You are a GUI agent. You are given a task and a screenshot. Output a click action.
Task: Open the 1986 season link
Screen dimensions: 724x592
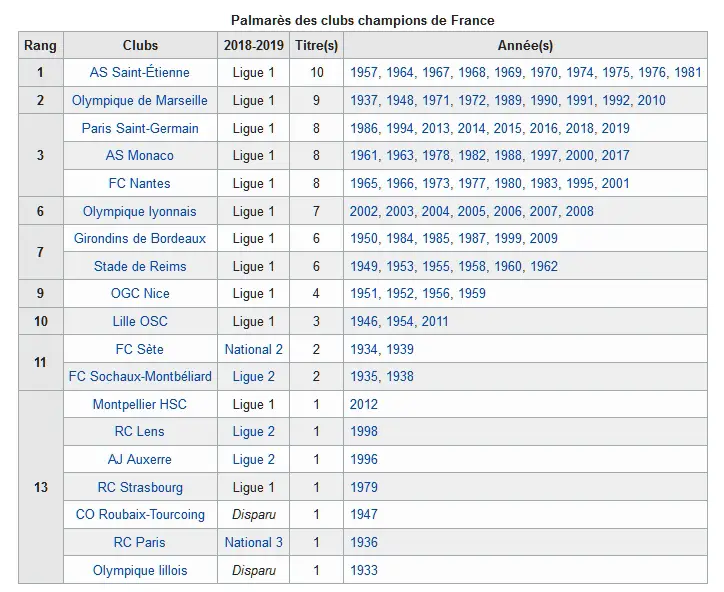[x=364, y=128]
